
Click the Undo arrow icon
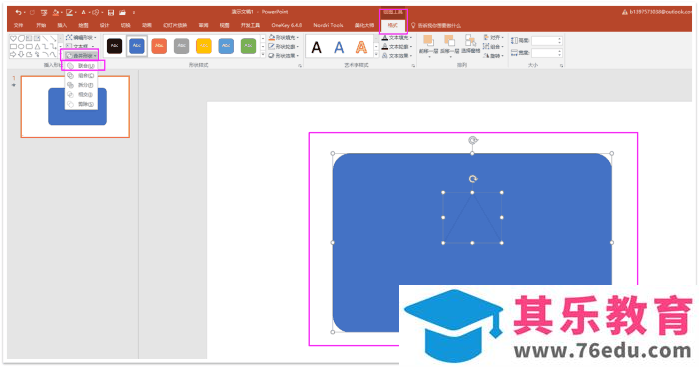[x=18, y=12]
